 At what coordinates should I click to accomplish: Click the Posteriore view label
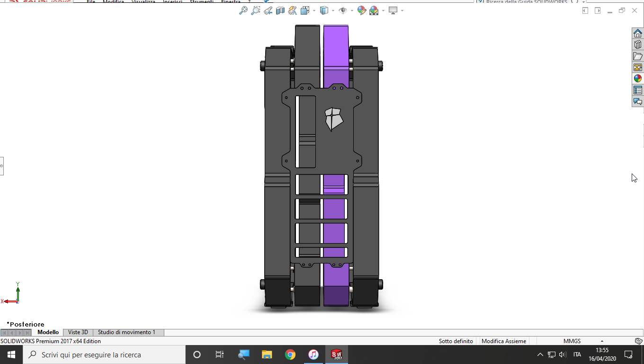click(26, 324)
